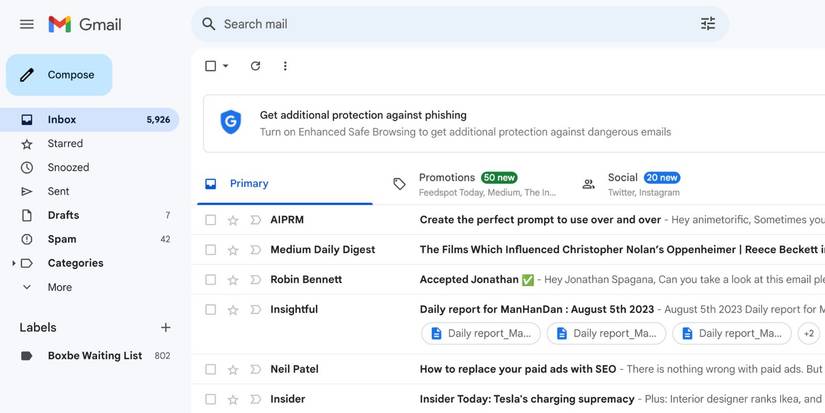
Task: Open the three-dot more options menu
Action: [285, 66]
